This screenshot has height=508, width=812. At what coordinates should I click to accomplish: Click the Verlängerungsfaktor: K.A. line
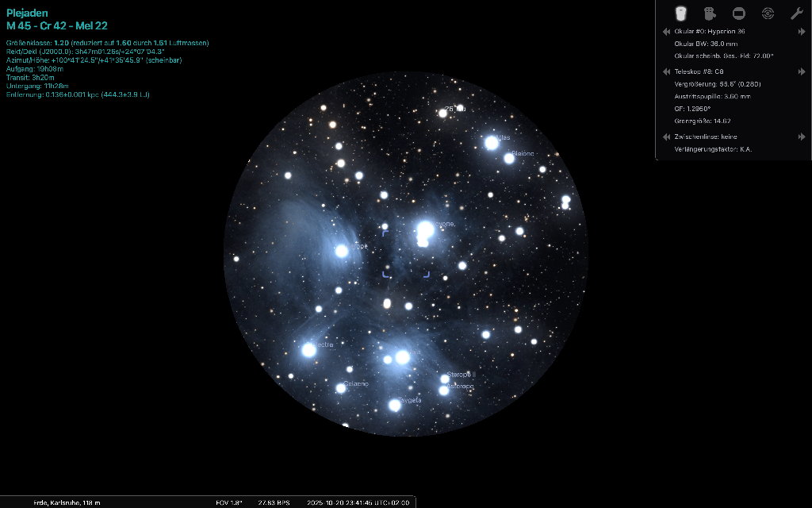click(713, 149)
